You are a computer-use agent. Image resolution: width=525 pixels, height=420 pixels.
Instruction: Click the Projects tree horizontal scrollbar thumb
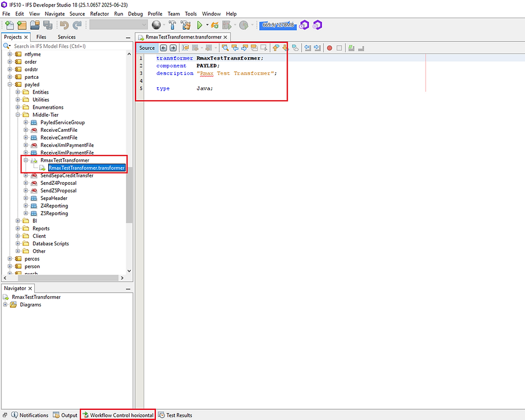(68, 278)
